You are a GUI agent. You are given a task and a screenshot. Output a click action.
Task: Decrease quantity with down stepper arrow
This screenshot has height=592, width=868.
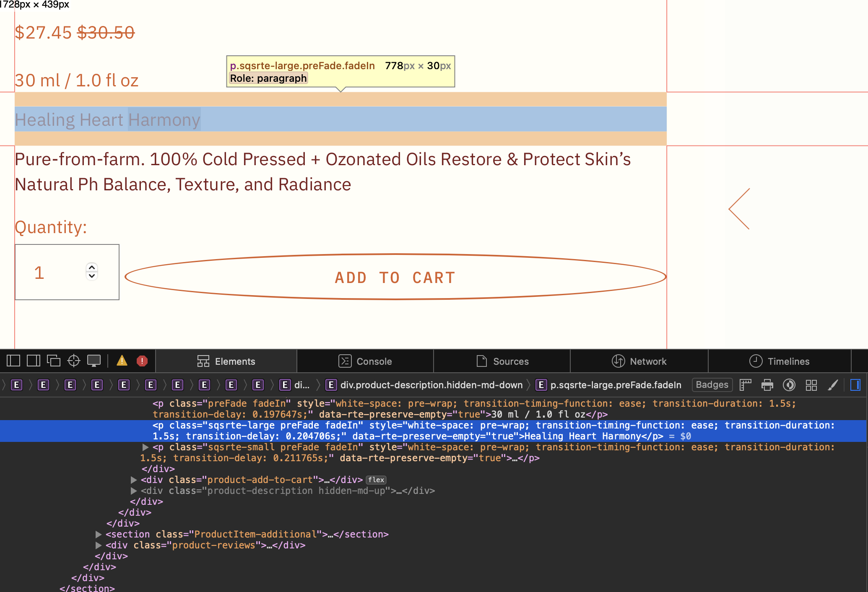tap(92, 276)
